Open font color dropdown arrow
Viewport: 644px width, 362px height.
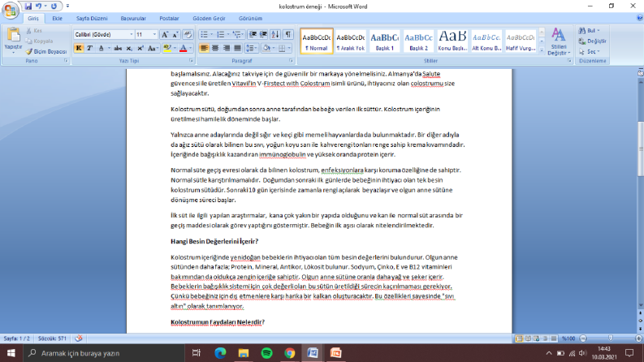point(191,49)
